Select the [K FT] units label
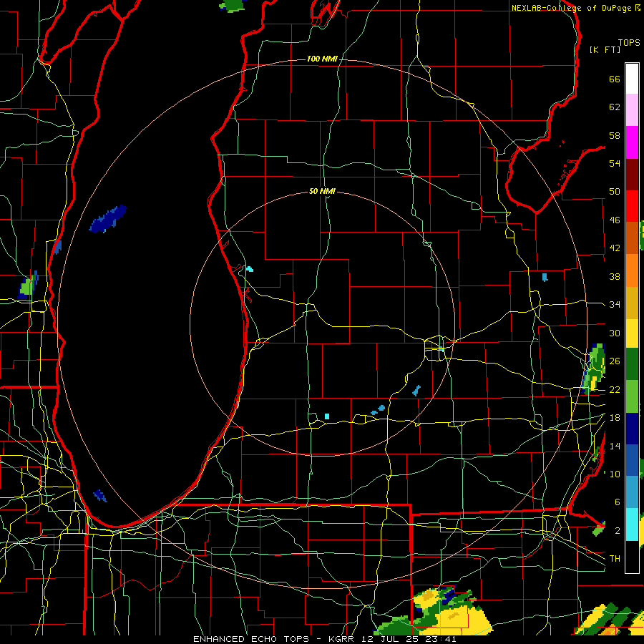Screen dimensions: 644x644 click(x=605, y=49)
